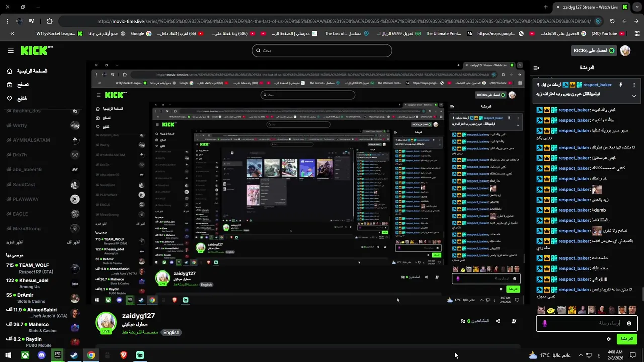Open the Browse (تصفح) sidebar item
644x362 pixels.
(x=18, y=85)
